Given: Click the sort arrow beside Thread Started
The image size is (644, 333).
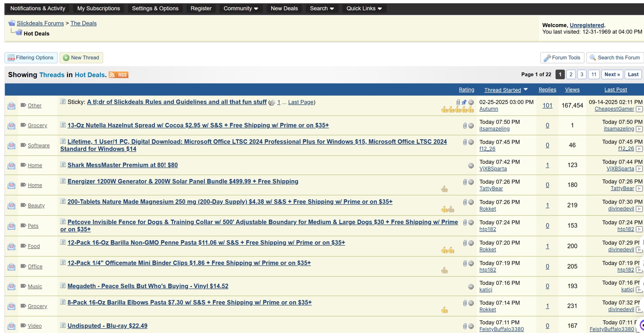Looking at the screenshot, I should click(x=526, y=89).
